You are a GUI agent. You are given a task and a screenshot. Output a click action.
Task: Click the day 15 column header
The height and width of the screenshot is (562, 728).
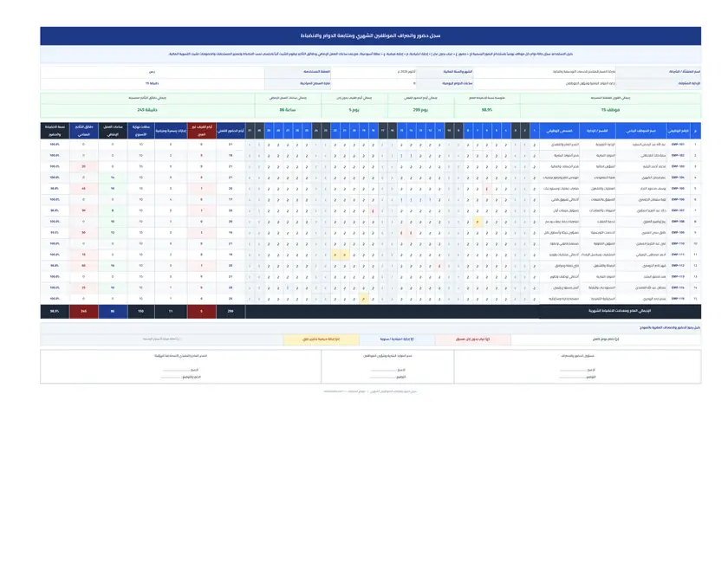click(x=401, y=131)
